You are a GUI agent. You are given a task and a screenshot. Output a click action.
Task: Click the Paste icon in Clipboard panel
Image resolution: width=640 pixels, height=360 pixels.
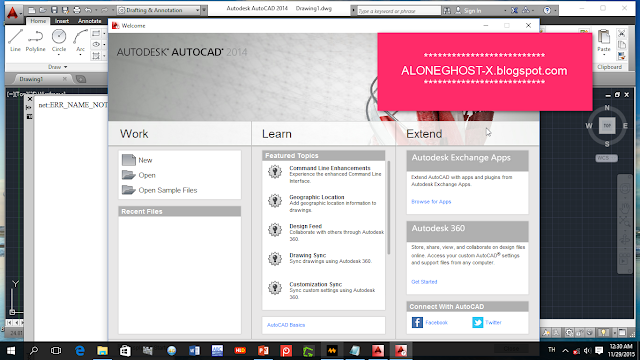604,38
